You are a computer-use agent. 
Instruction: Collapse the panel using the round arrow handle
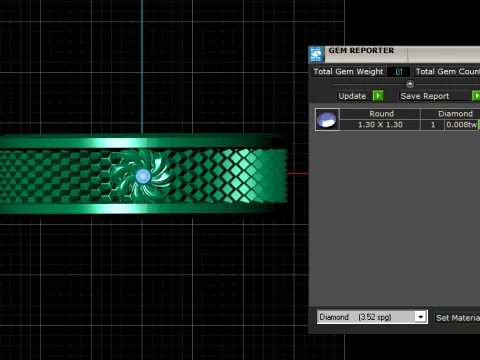click(x=410, y=84)
